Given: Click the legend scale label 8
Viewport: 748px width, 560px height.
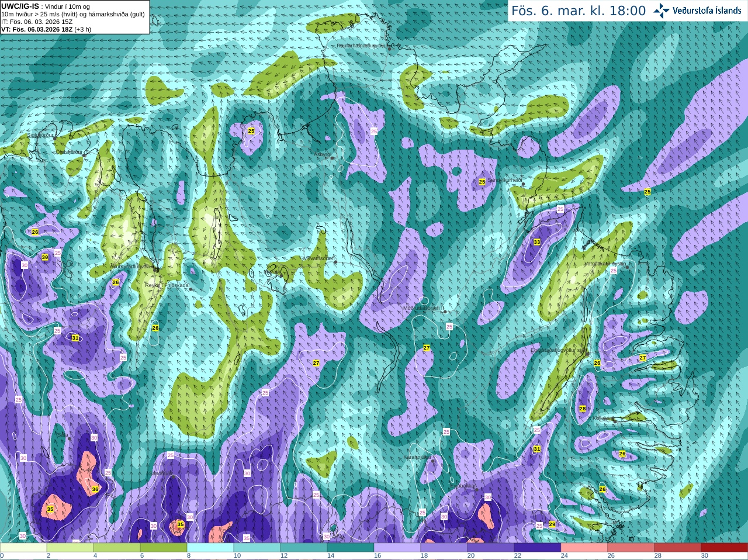Looking at the screenshot, I should [x=188, y=556].
